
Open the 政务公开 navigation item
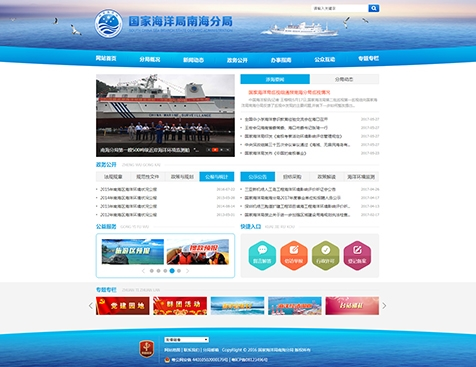click(237, 60)
